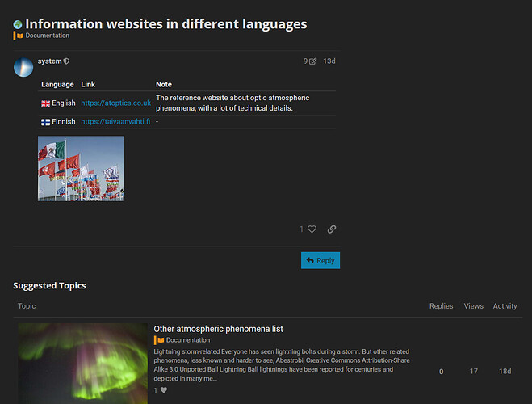The width and height of the screenshot is (532, 404).
Task: Click the Suggested Topics heading
Action: tap(49, 286)
